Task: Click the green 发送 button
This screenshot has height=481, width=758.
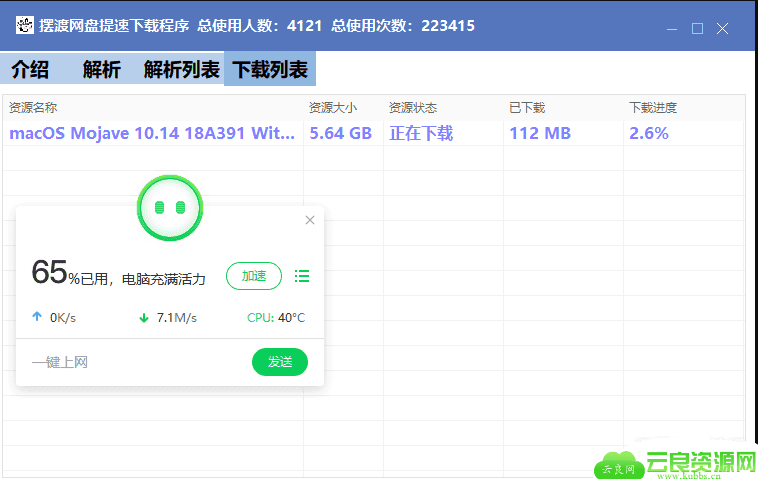Action: pyautogui.click(x=280, y=362)
